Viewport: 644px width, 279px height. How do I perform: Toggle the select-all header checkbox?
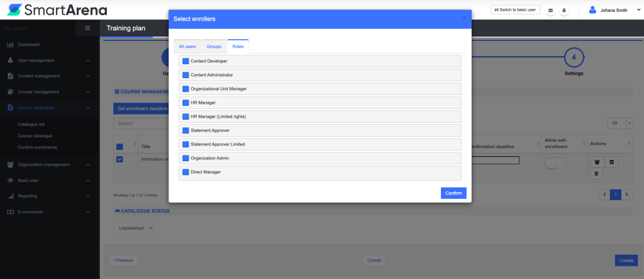[119, 147]
